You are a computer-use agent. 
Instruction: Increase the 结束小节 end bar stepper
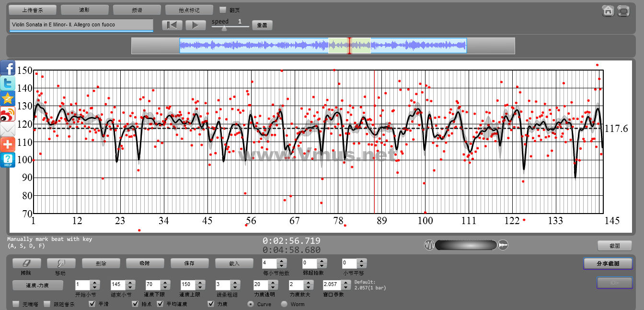(x=130, y=282)
